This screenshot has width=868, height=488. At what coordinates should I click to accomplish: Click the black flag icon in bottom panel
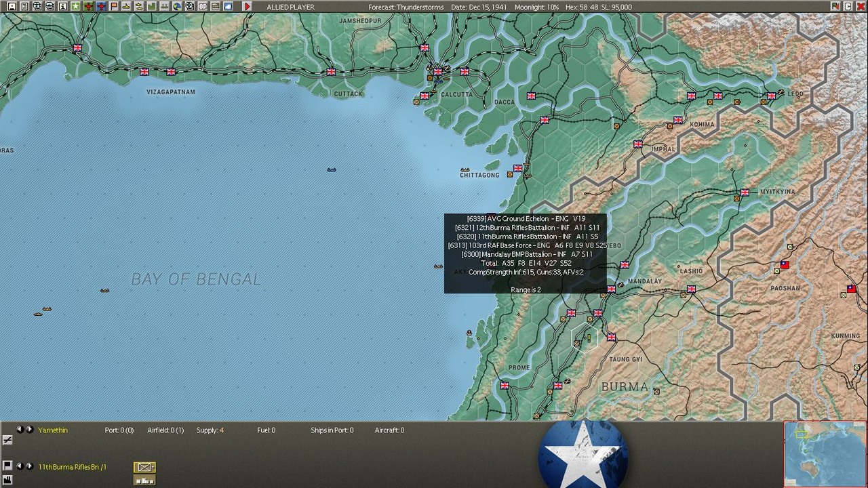[7, 466]
